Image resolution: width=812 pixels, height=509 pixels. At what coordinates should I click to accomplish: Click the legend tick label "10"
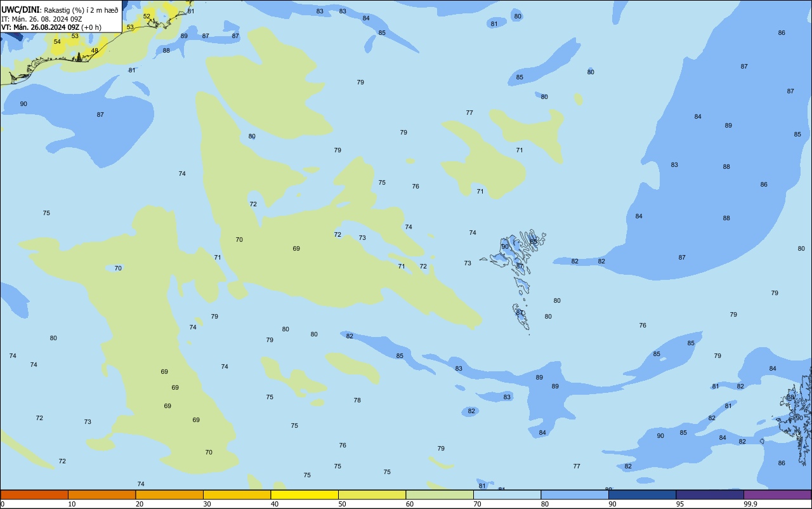pos(72,504)
